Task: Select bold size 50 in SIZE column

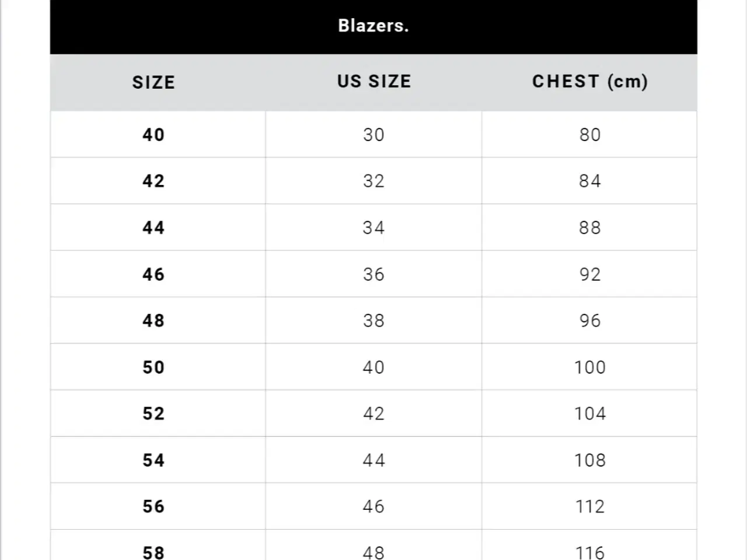Action: coord(153,367)
